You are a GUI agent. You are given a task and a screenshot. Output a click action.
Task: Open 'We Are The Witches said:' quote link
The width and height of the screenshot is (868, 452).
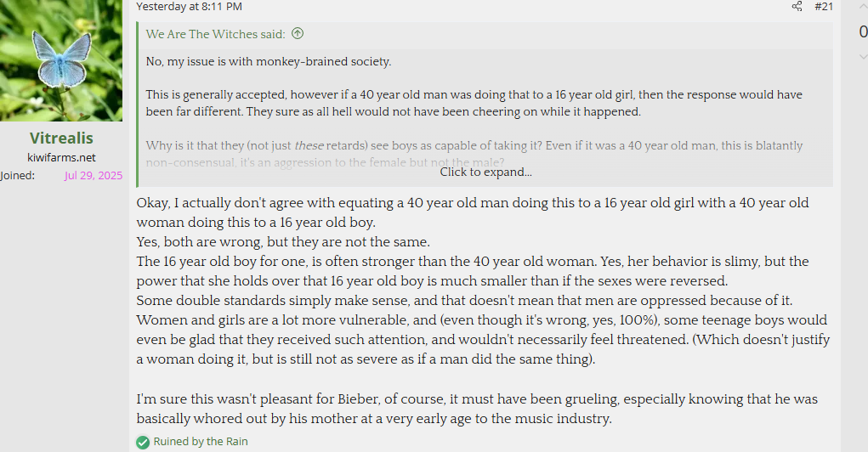click(x=215, y=34)
